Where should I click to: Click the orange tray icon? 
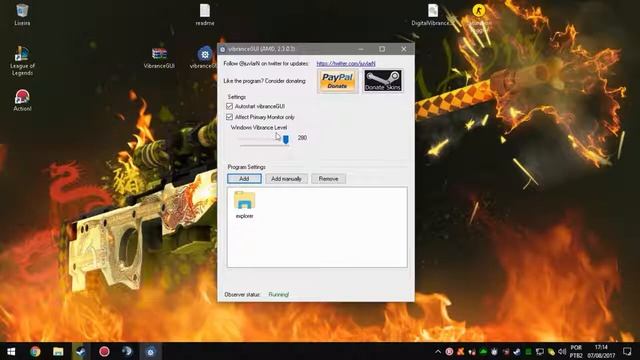point(460,351)
